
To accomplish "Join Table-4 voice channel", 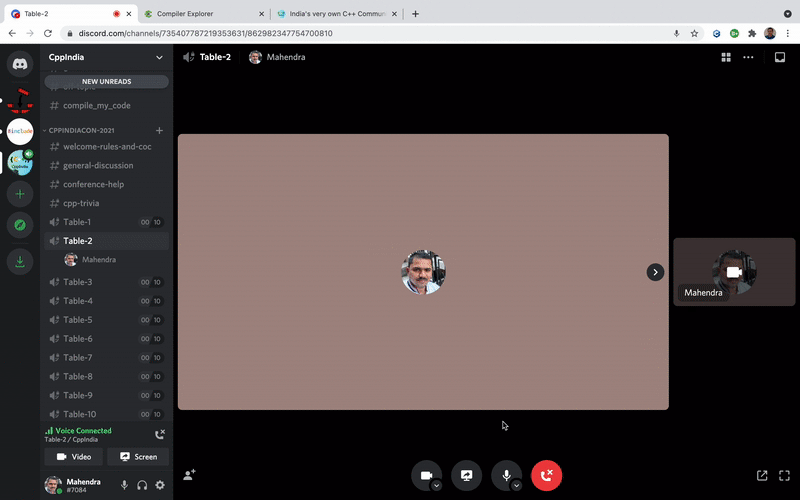I will (x=107, y=301).
